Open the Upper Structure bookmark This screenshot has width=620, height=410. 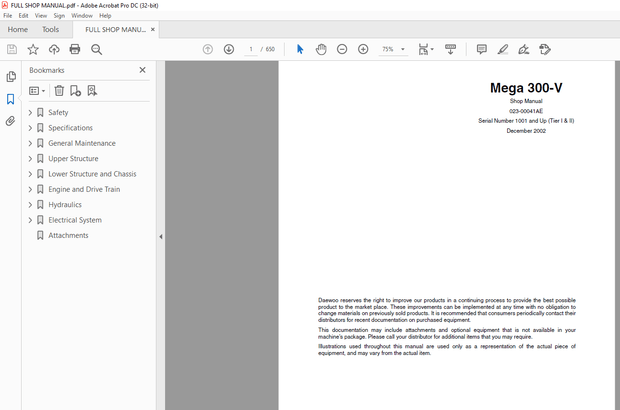coord(73,159)
